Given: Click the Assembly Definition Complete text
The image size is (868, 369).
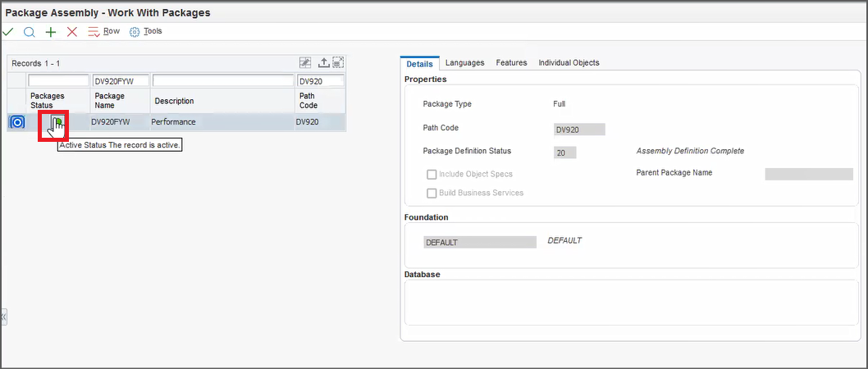Looking at the screenshot, I should click(x=690, y=151).
